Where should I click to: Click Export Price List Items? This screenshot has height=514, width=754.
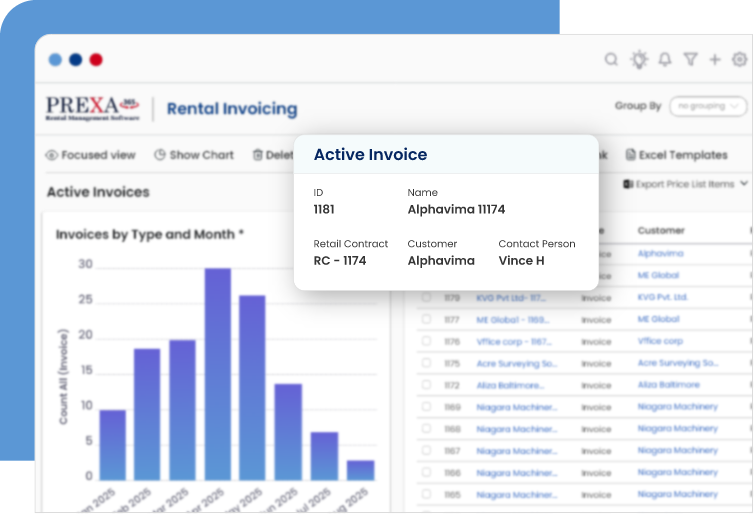(x=679, y=184)
